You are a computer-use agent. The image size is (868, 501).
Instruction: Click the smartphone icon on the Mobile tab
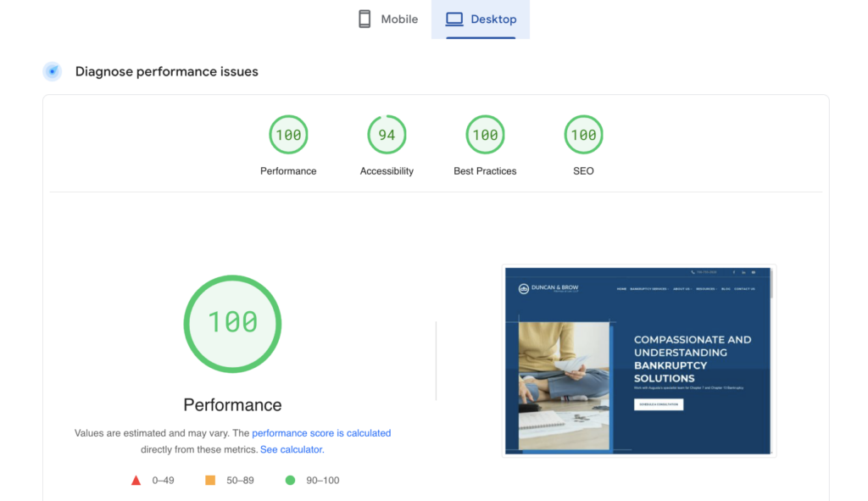click(365, 19)
